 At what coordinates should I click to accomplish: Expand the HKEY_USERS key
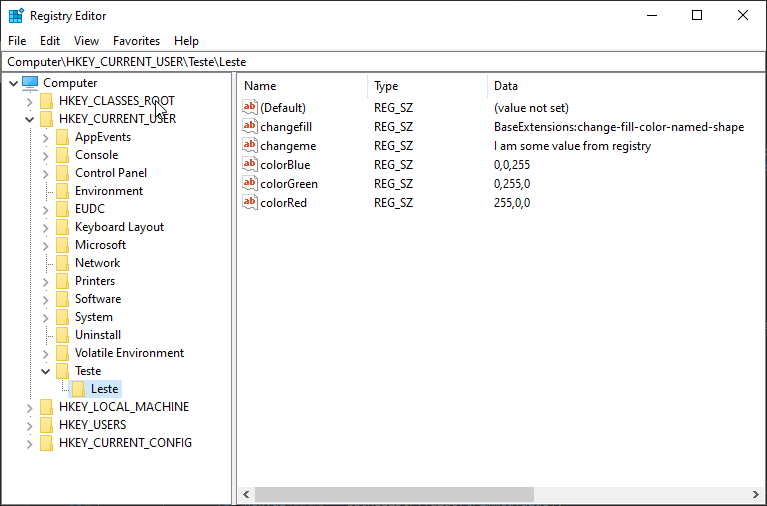point(29,426)
